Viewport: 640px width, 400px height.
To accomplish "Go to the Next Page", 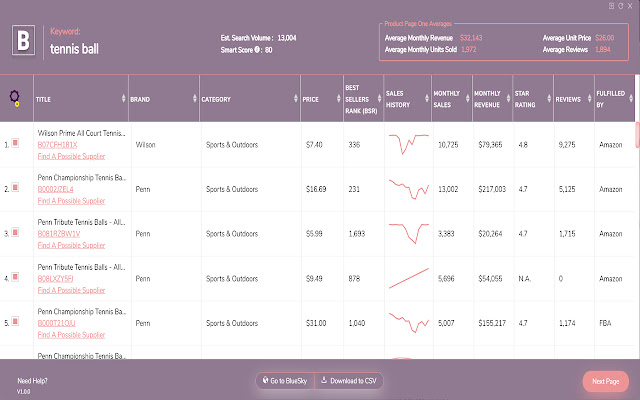I will coord(606,381).
